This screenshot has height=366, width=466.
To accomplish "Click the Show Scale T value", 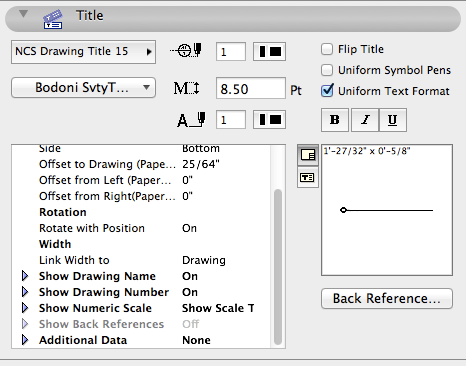I will (x=218, y=308).
